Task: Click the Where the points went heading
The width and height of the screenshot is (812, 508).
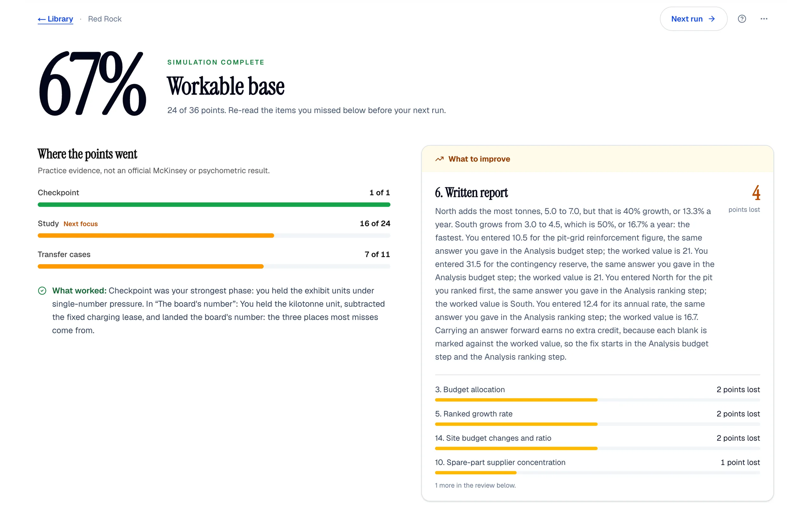Action: [x=87, y=154]
